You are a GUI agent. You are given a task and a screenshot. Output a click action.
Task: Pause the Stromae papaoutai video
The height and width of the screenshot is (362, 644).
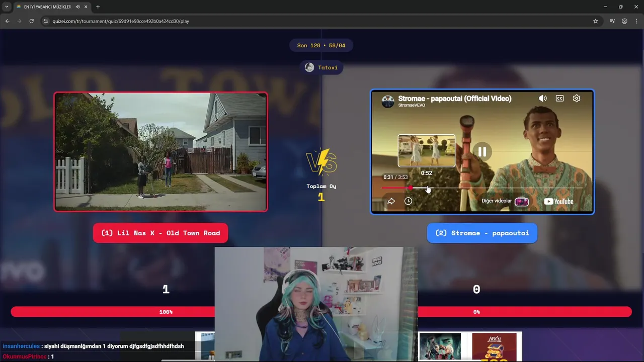(x=482, y=151)
